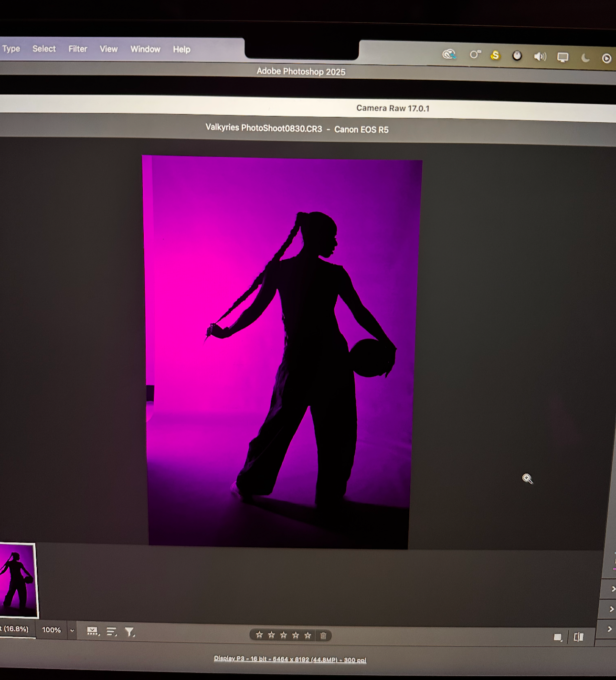
Task: Open the zoom level dropdown next to 100%
Action: (x=72, y=630)
